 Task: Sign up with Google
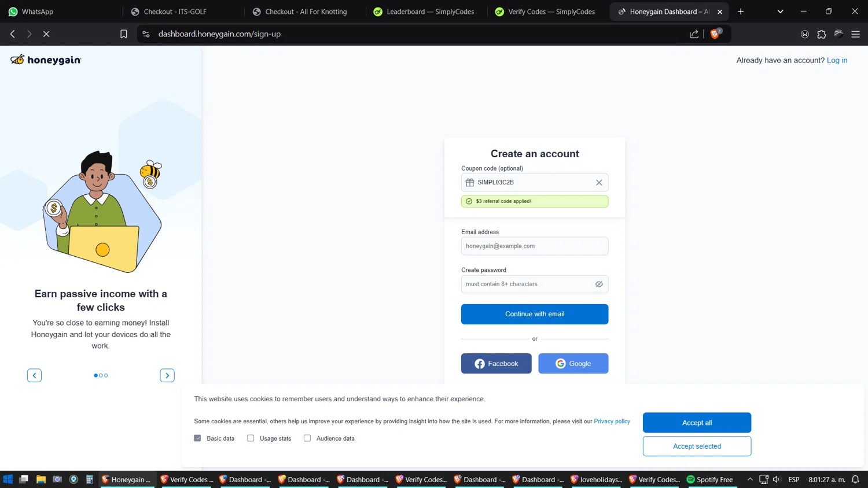point(573,364)
